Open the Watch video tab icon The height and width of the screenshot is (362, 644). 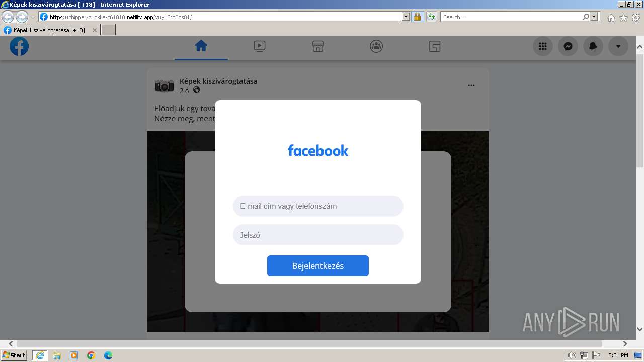[260, 46]
